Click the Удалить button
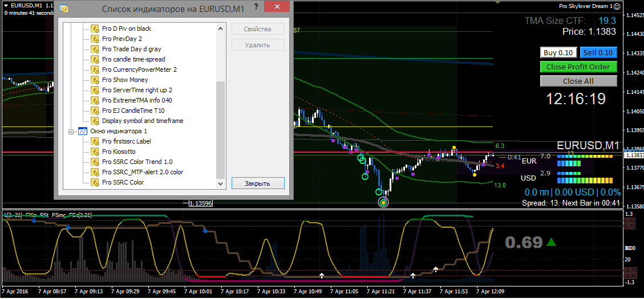The image size is (644, 299). tap(257, 45)
